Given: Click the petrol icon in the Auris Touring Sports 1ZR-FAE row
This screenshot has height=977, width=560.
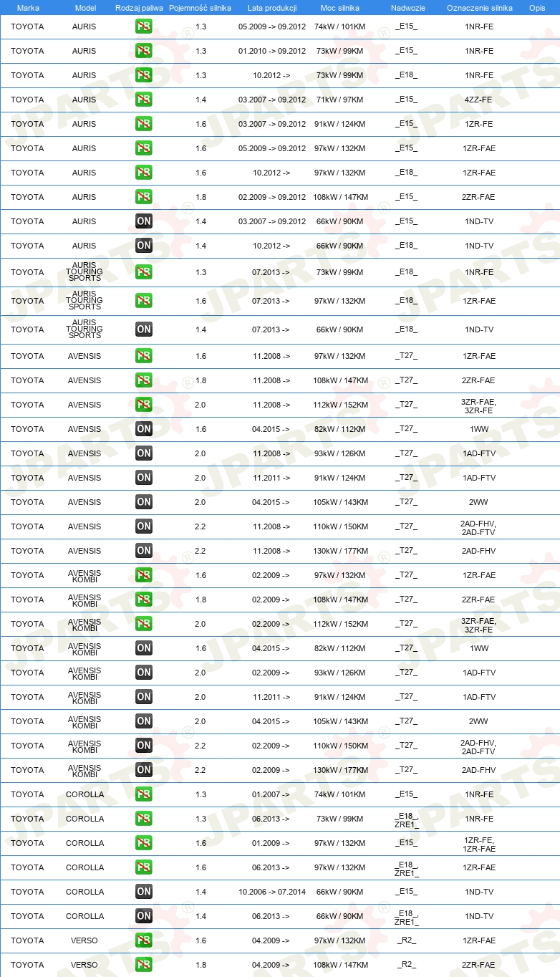Looking at the screenshot, I should pos(144,301).
